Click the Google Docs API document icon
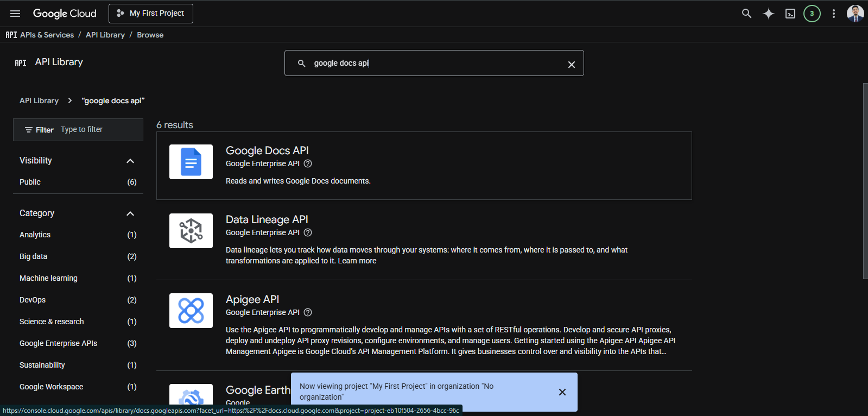Image resolution: width=868 pixels, height=416 pixels. tap(191, 162)
